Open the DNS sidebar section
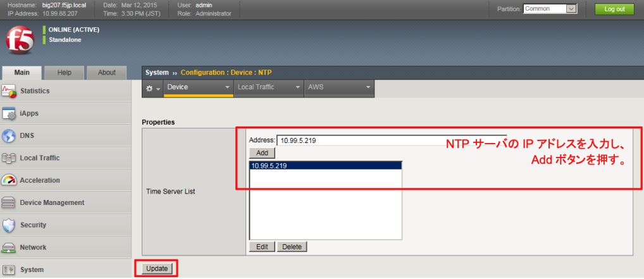This screenshot has width=644, height=279. point(66,135)
